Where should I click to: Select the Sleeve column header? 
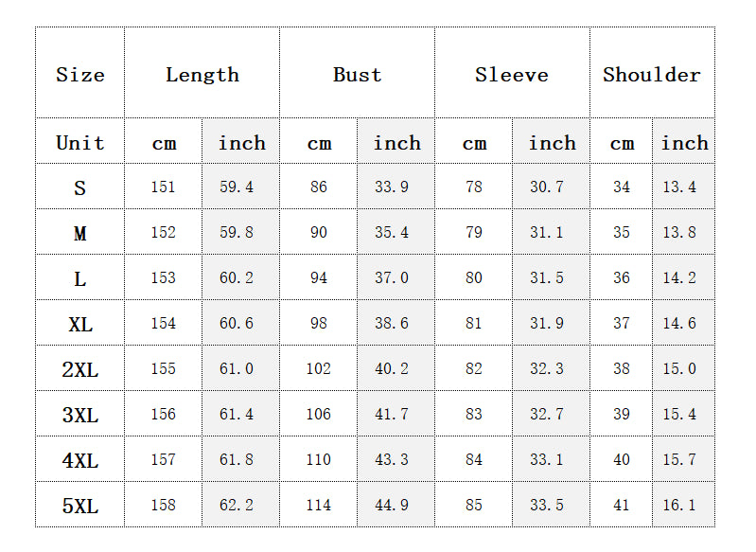pos(512,75)
